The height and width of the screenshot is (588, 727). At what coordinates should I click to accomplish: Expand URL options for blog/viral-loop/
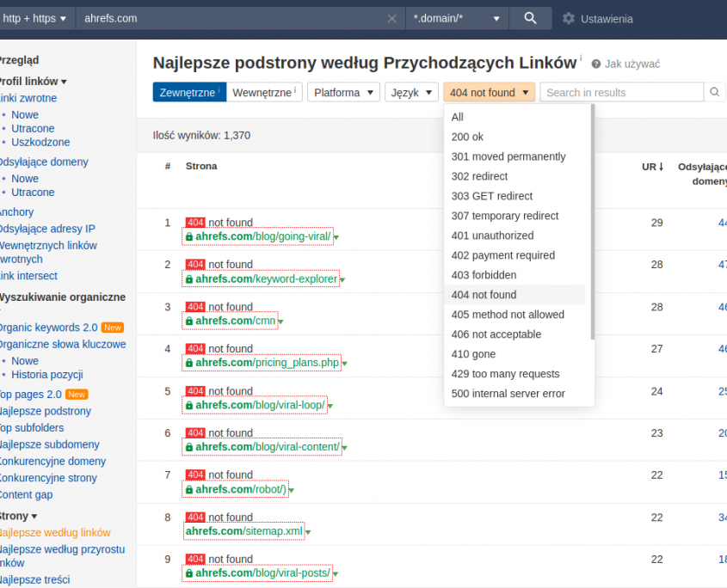tap(330, 407)
